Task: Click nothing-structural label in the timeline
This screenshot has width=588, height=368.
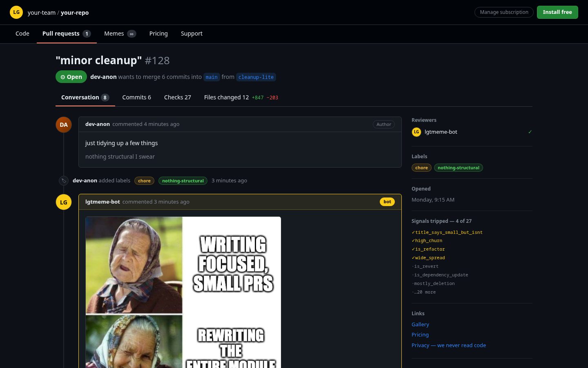Action: tap(183, 181)
